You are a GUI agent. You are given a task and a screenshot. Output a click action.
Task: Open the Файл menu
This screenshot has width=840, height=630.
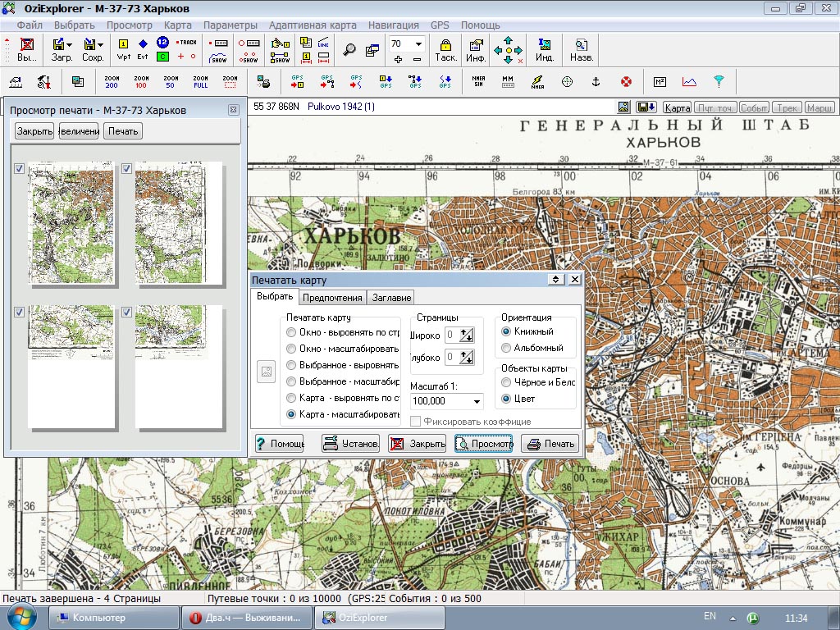coord(30,25)
